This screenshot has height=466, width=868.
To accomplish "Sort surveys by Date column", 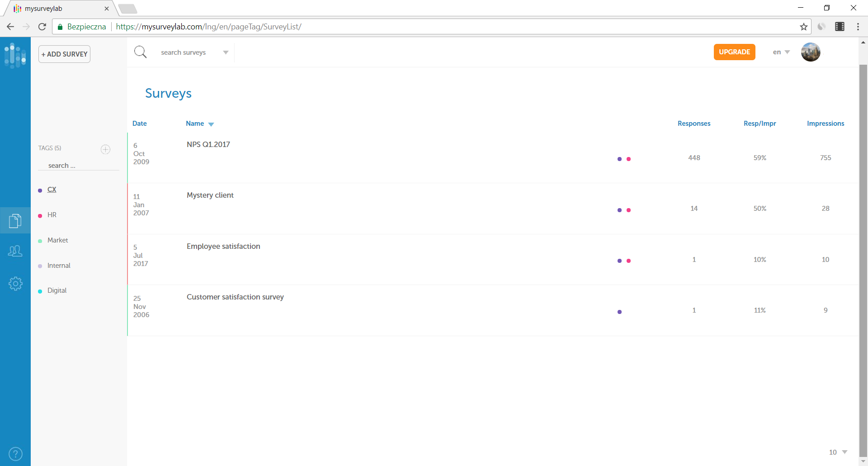I will (140, 124).
